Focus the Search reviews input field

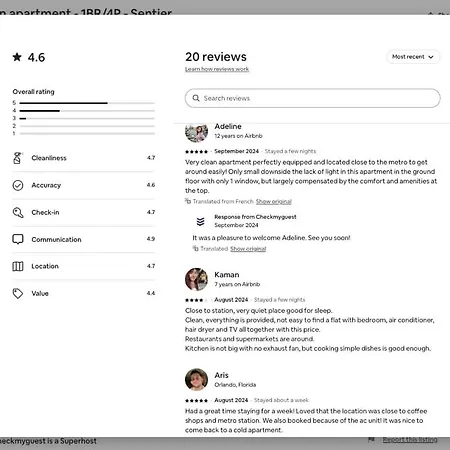click(313, 98)
